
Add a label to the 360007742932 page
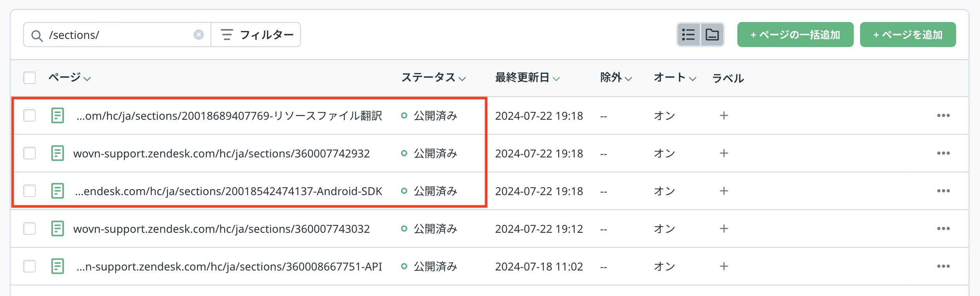point(724,153)
